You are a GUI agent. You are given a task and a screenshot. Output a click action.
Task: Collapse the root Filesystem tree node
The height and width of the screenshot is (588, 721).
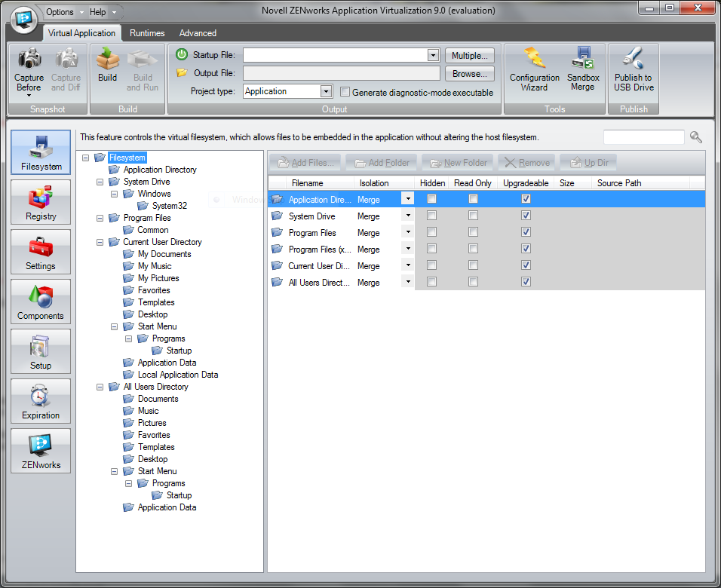click(x=85, y=158)
